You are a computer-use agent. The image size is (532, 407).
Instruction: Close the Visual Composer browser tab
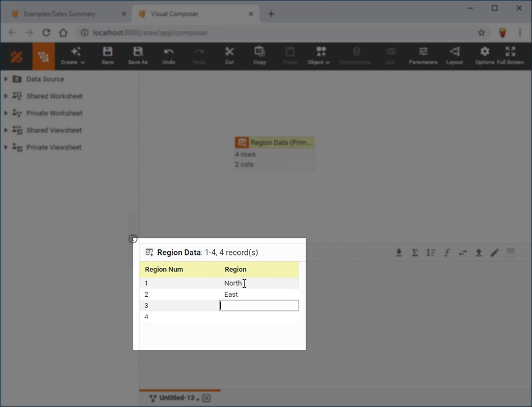(251, 14)
